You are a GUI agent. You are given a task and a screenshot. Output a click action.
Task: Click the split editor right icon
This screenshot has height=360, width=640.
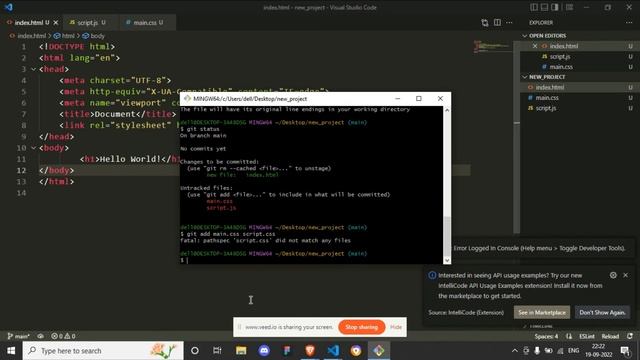click(497, 22)
